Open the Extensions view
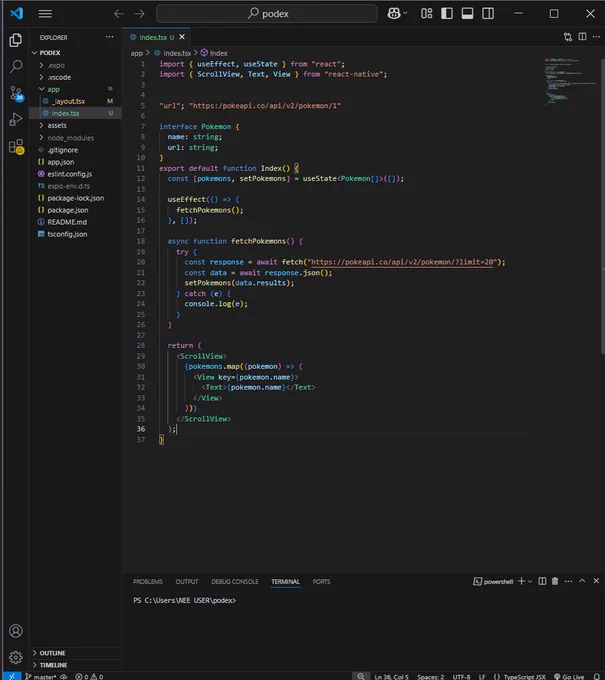 [x=16, y=146]
